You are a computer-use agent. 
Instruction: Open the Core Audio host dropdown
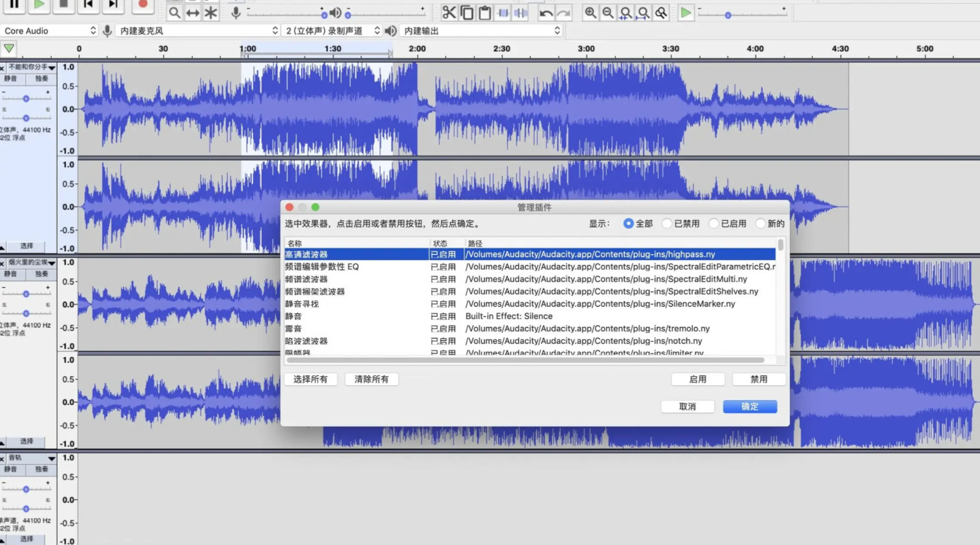pyautogui.click(x=50, y=31)
